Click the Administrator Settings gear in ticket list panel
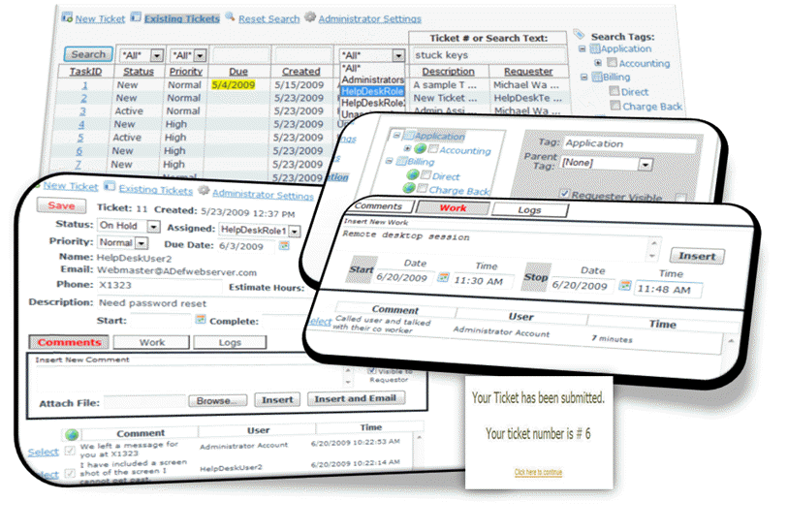Viewport: 788px width, 532px height. click(x=310, y=17)
